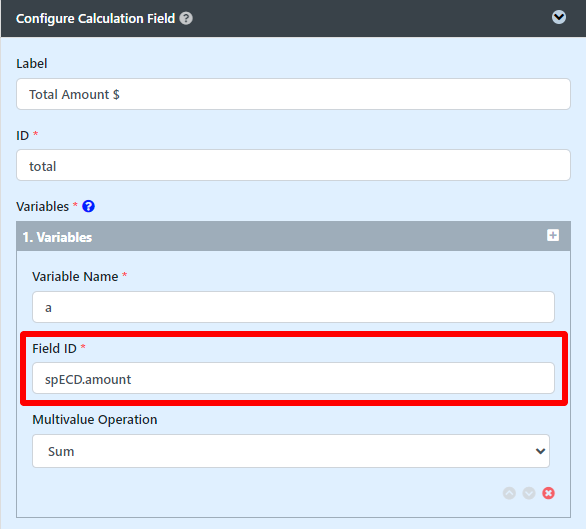Add a new variable with plus icon
Screen dimensions: 586x529
click(x=553, y=236)
